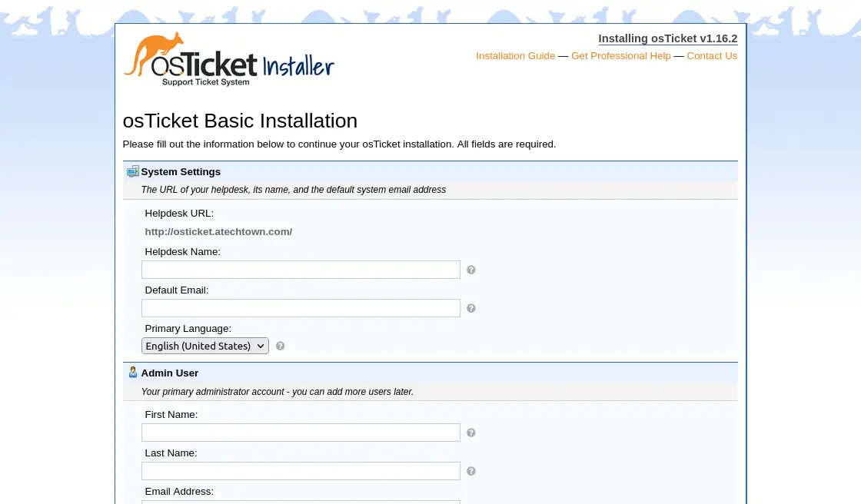Image resolution: width=861 pixels, height=504 pixels.
Task: Click the 'Helpdesk URL:' label
Action: [x=180, y=214]
